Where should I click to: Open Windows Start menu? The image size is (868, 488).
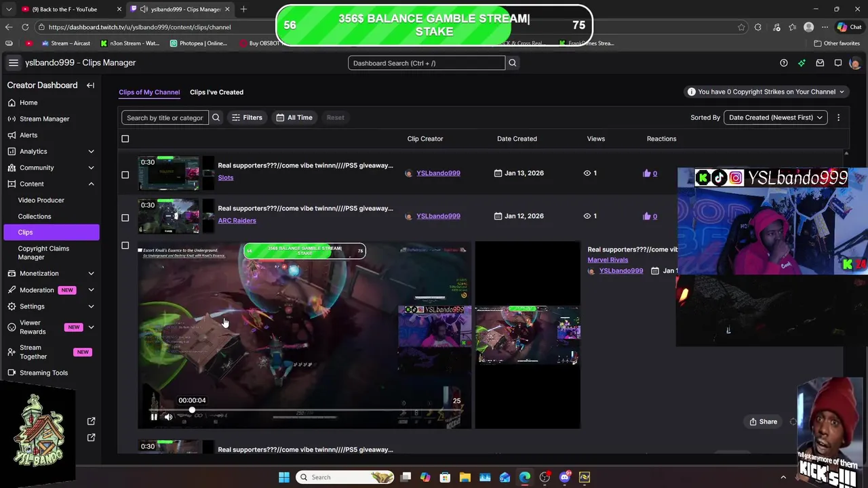[x=284, y=477]
